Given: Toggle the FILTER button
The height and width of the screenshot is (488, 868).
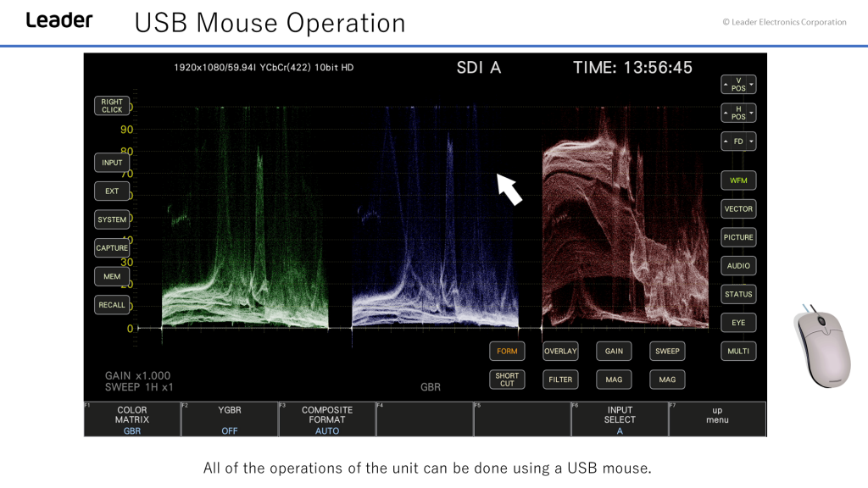Looking at the screenshot, I should tap(560, 380).
